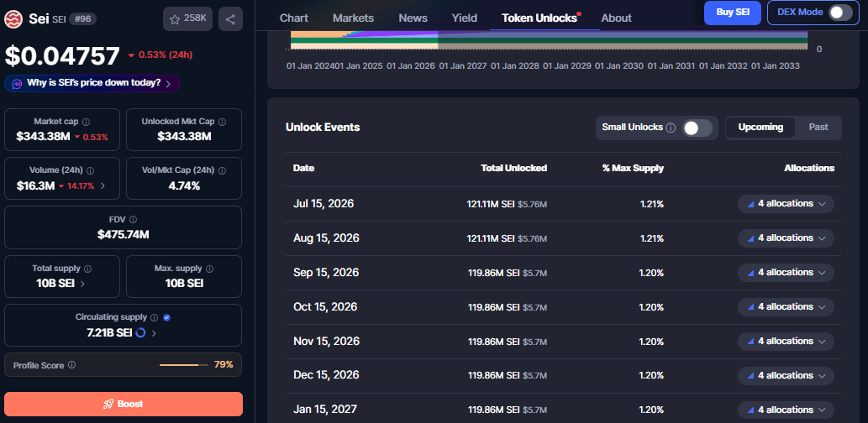The height and width of the screenshot is (423, 868).
Task: Open Circulating supply info icon
Action: click(x=154, y=317)
